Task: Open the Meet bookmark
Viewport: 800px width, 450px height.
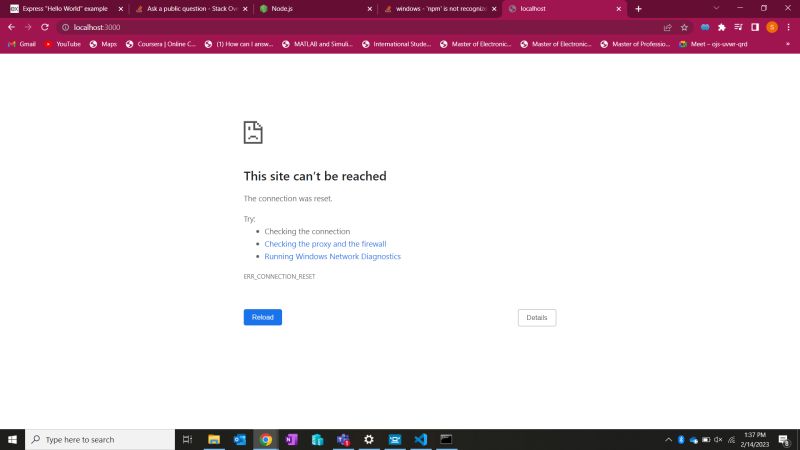Action: (x=713, y=44)
